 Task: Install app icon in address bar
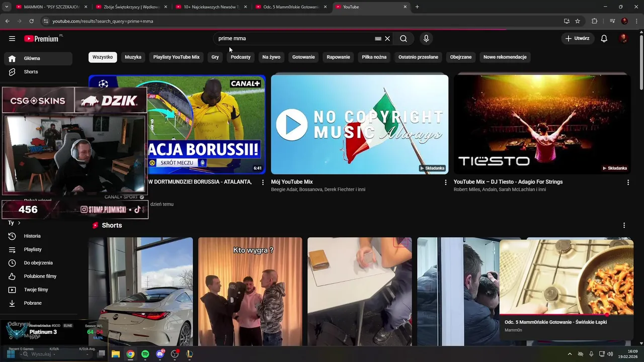pos(567,21)
